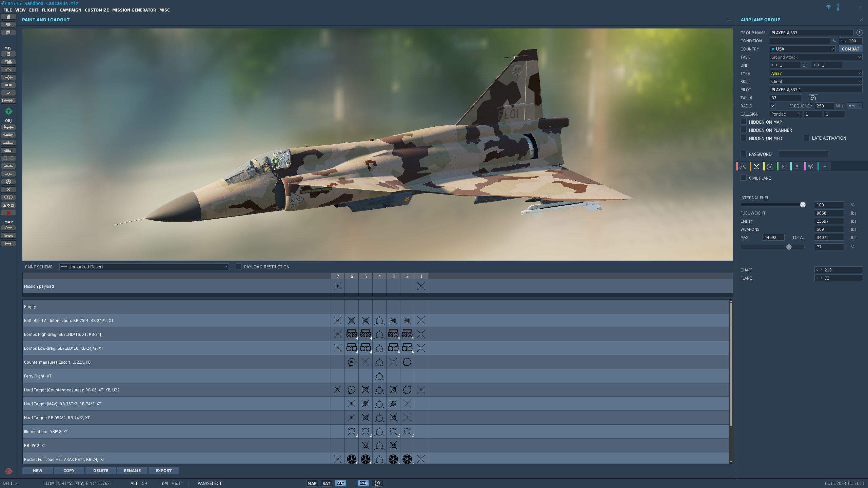Check the Hidden on Map checkbox
The image size is (868, 488).
744,122
